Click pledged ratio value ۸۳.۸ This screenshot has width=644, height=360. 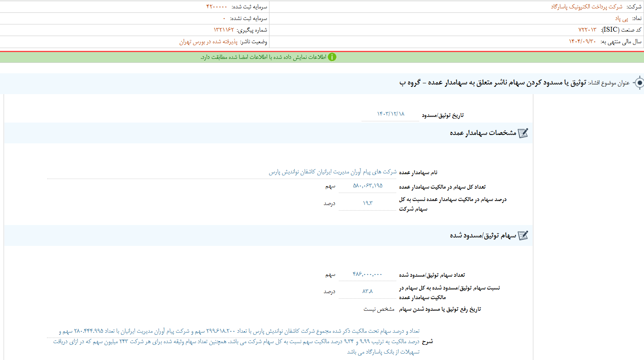368,292
